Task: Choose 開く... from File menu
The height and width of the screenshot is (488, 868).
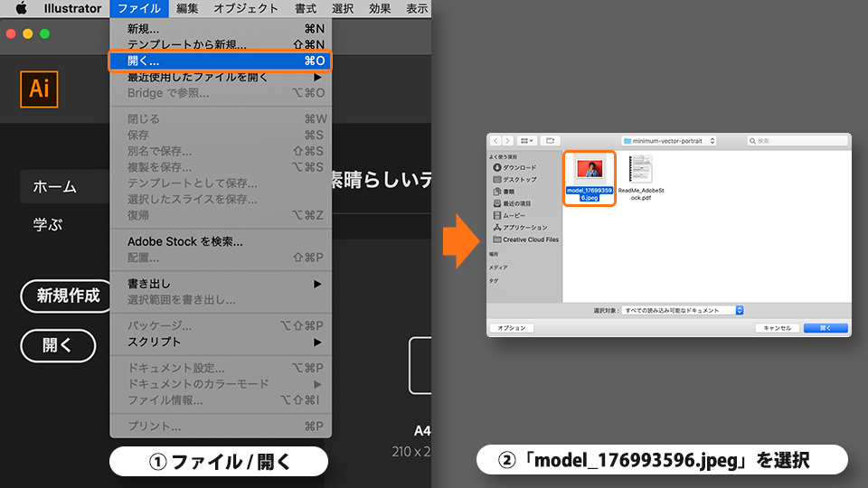Action: [221, 61]
